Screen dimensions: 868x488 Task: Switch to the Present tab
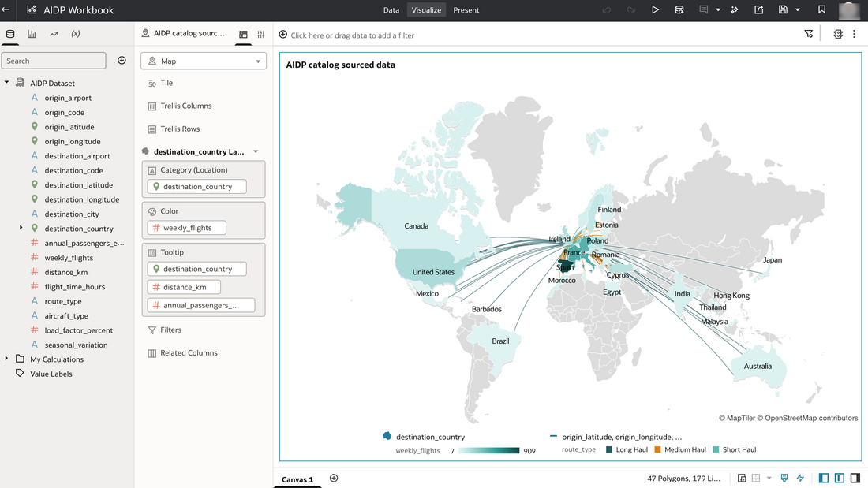point(466,10)
